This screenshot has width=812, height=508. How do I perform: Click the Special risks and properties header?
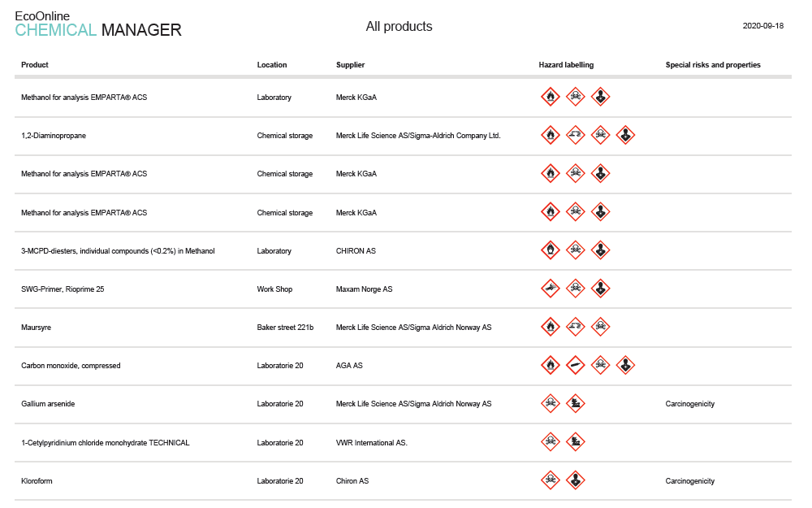pyautogui.click(x=713, y=65)
